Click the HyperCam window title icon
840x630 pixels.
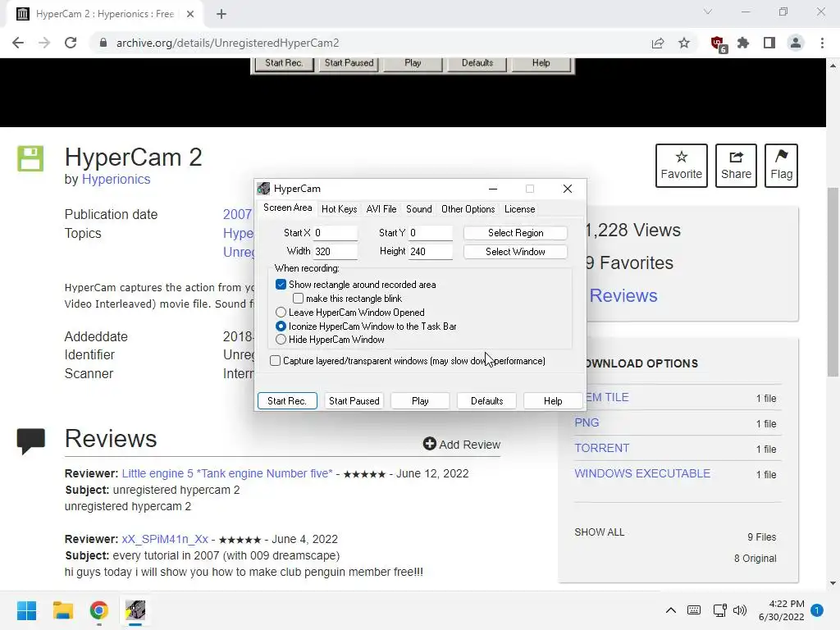[263, 189]
